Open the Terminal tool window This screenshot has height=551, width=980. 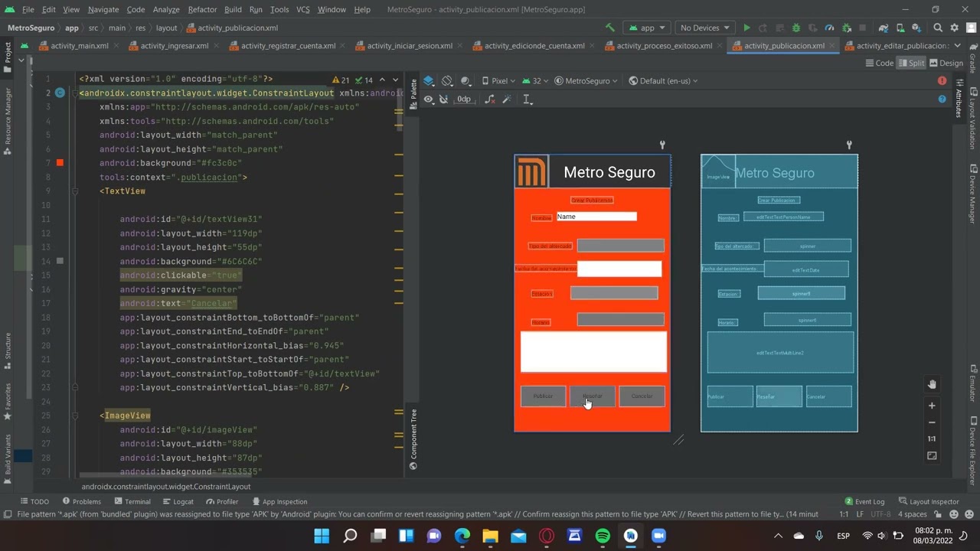[132, 502]
